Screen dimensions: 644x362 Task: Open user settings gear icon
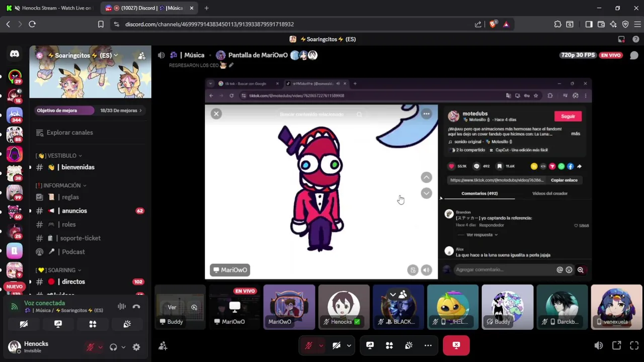136,347
